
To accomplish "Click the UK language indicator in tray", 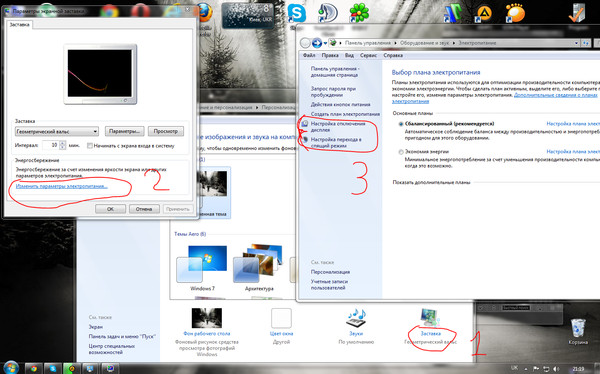I will point(514,368).
